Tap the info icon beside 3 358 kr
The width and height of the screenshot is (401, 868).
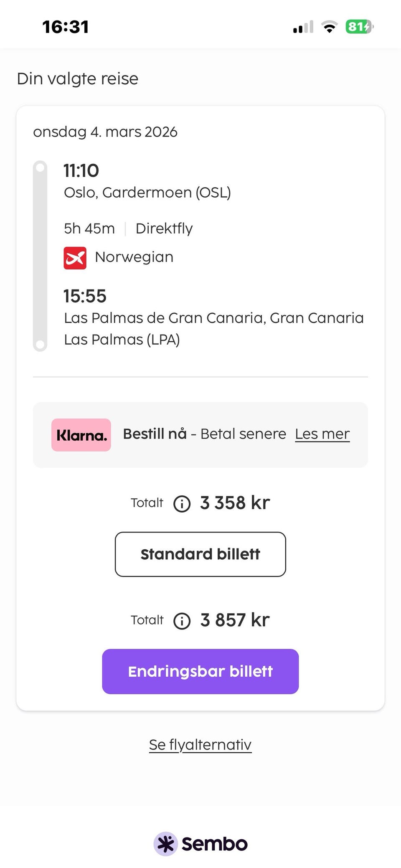click(182, 504)
